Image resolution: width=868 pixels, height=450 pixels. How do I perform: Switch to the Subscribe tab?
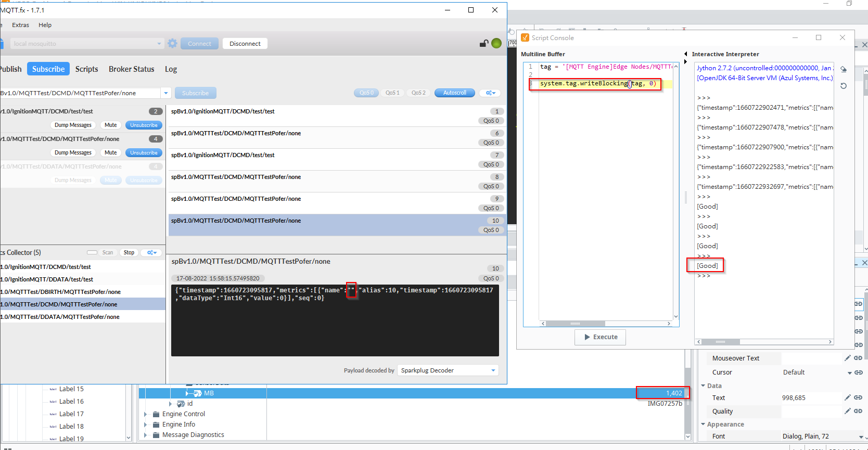pos(48,69)
